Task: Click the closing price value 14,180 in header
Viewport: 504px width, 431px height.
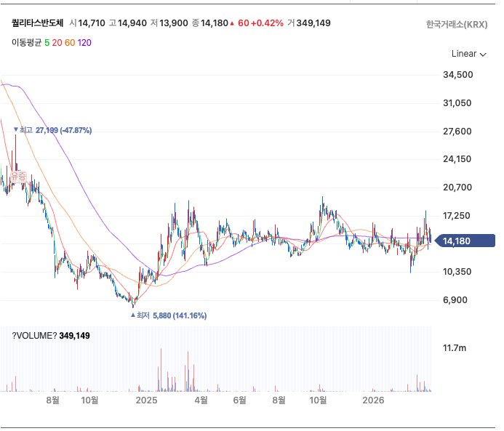Action: pyautogui.click(x=215, y=23)
